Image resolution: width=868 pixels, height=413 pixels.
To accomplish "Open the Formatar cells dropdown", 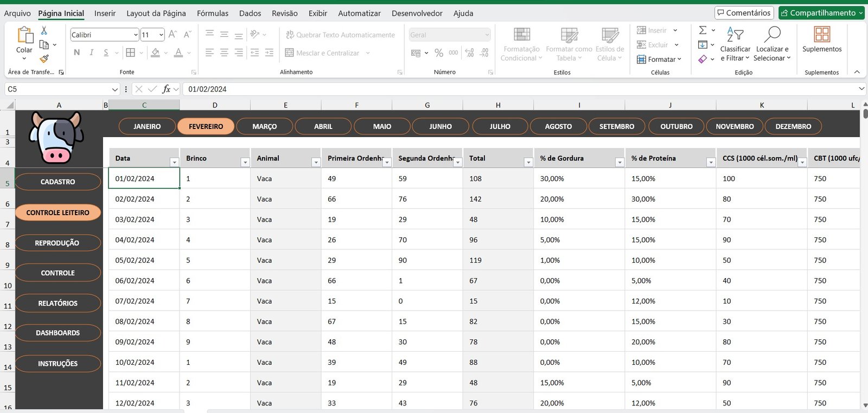I will [659, 59].
